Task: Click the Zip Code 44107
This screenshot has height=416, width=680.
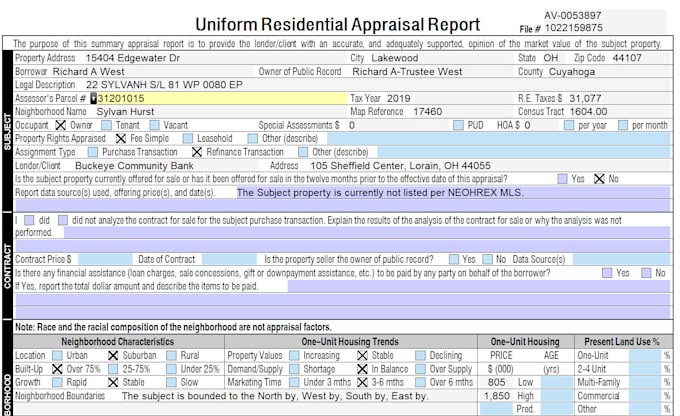Action: 627,58
